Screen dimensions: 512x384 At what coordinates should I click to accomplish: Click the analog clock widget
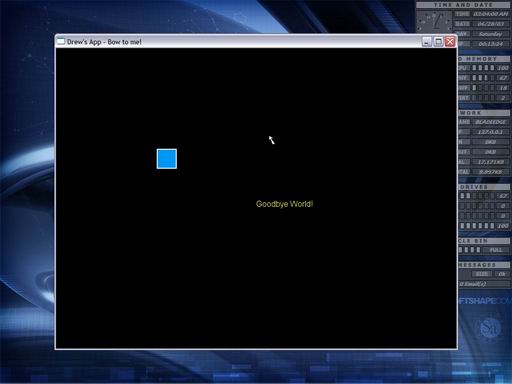pyautogui.click(x=434, y=21)
